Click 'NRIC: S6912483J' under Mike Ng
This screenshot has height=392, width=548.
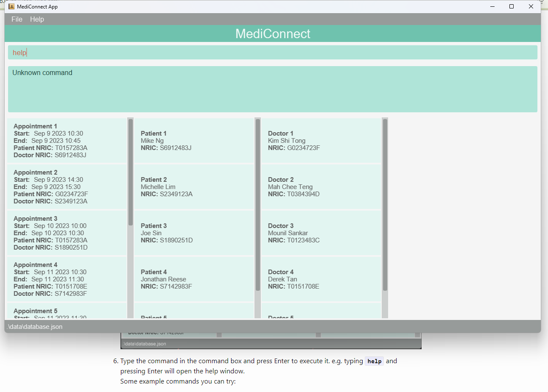(x=166, y=148)
